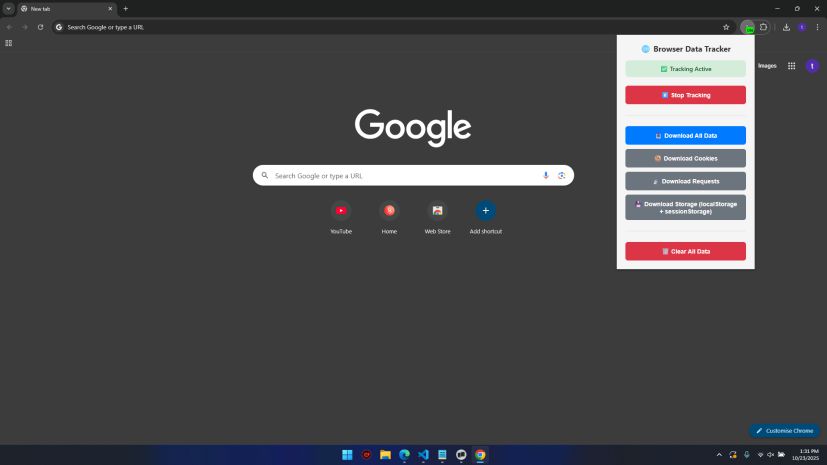This screenshot has width=827, height=465.
Task: Click the Chrome taskbar icon
Action: point(480,455)
